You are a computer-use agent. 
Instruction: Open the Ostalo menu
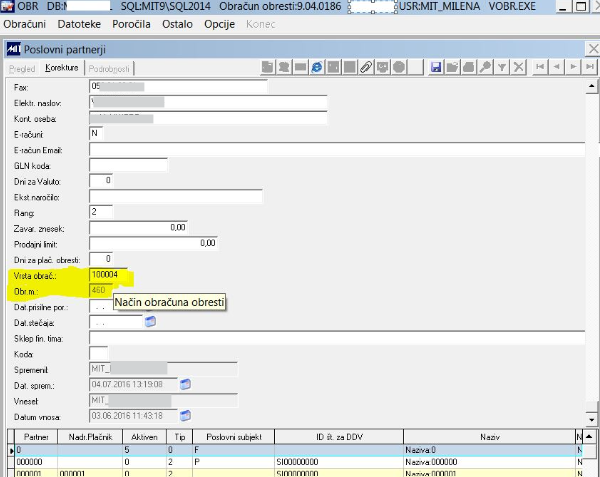177,24
